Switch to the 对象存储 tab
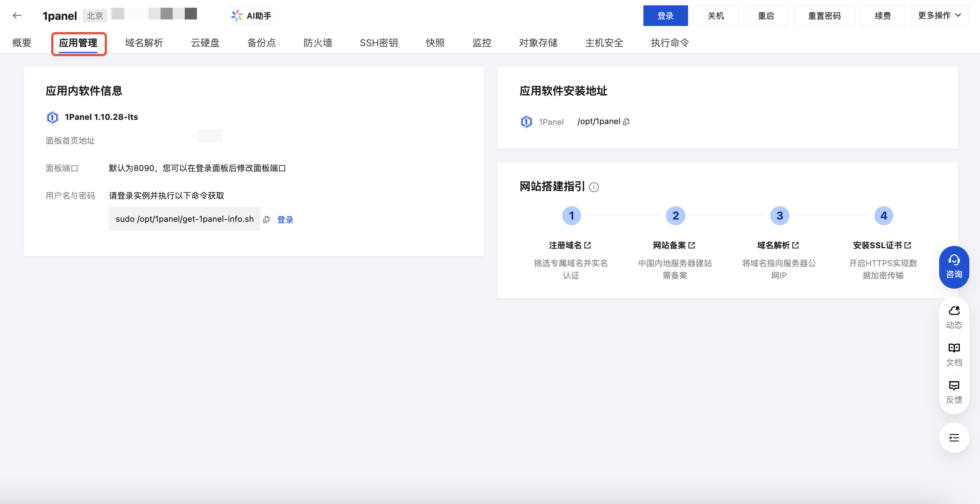980x504 pixels. tap(538, 43)
